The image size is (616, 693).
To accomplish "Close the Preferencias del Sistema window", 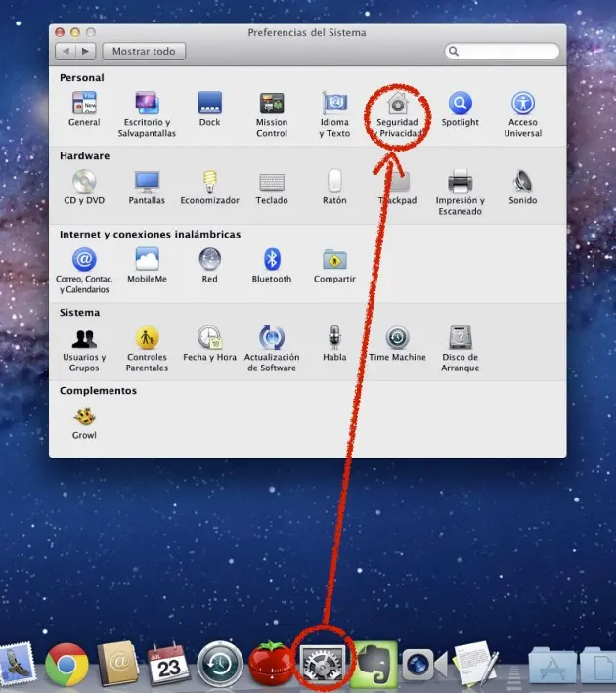I will coord(60,32).
